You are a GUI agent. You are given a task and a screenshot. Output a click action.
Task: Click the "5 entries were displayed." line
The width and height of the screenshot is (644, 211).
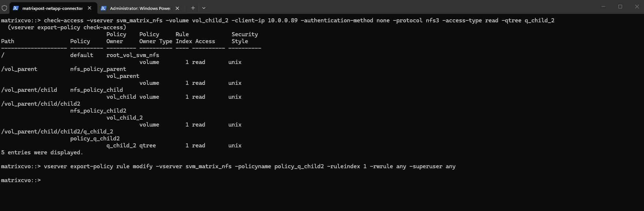42,152
